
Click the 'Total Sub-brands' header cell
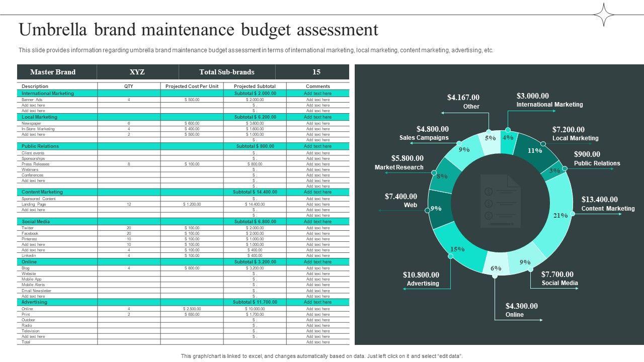click(227, 72)
